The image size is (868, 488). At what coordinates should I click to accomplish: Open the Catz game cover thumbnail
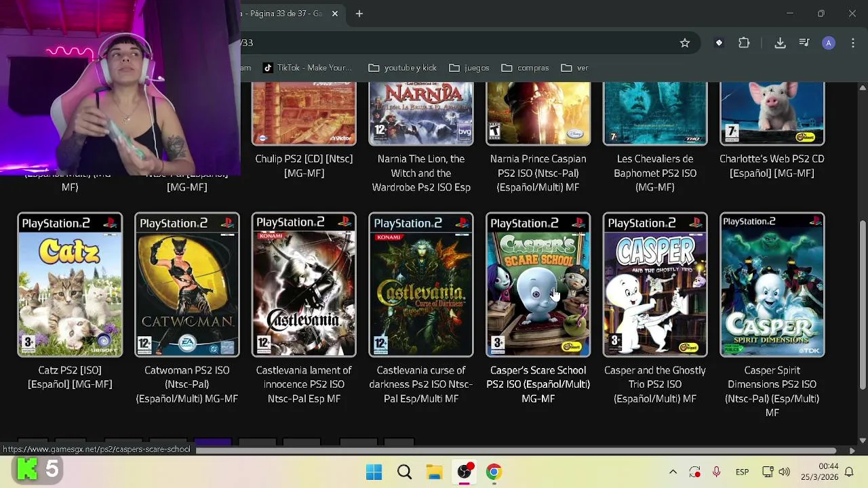(x=70, y=285)
